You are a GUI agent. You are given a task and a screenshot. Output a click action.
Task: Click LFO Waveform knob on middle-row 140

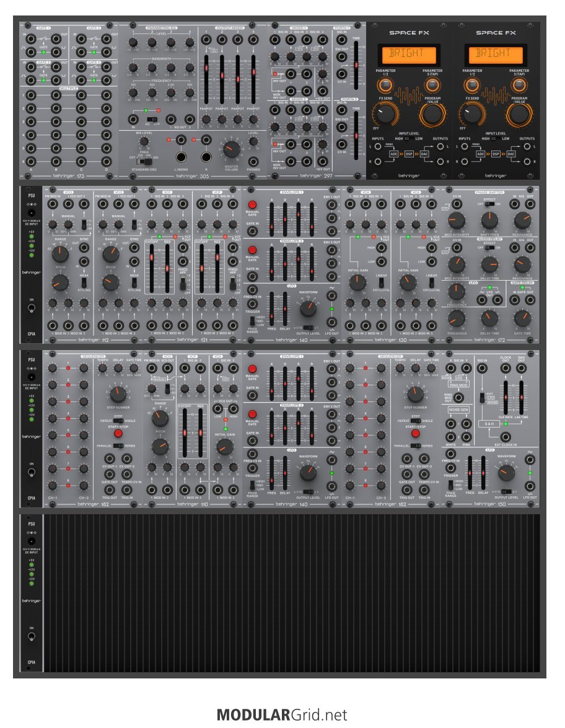(309, 309)
